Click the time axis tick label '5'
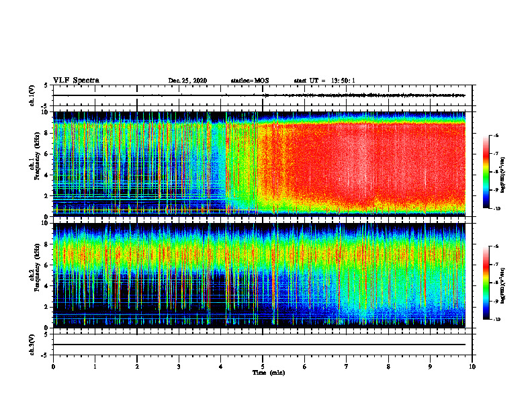Image resolution: width=532 pixels, height=411 pixels. click(x=263, y=367)
